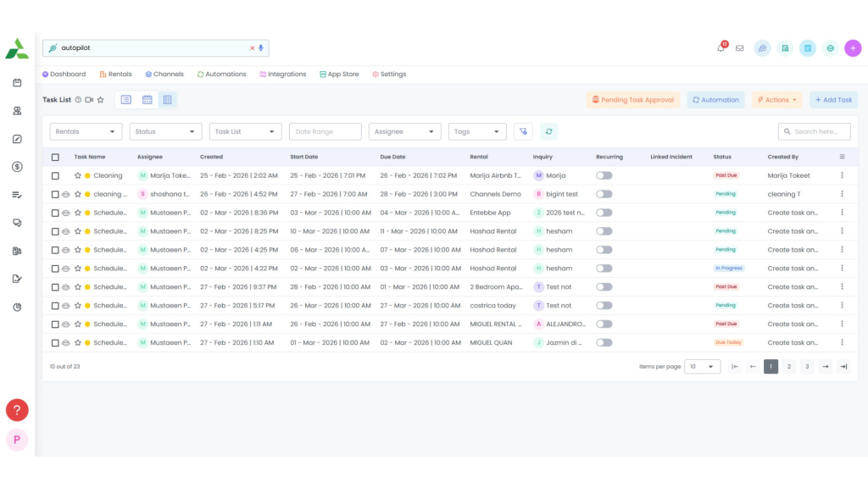Image resolution: width=868 pixels, height=488 pixels.
Task: Open the P profile avatar
Action: (x=17, y=440)
